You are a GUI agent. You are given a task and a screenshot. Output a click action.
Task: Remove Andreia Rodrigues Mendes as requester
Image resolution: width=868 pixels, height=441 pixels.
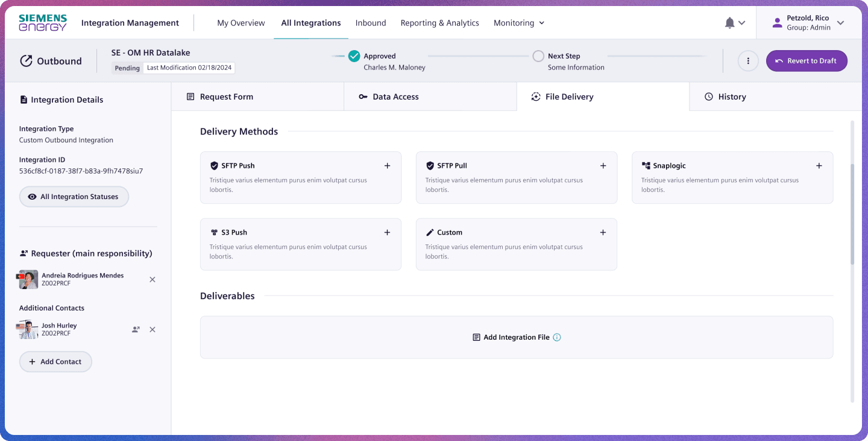(153, 279)
